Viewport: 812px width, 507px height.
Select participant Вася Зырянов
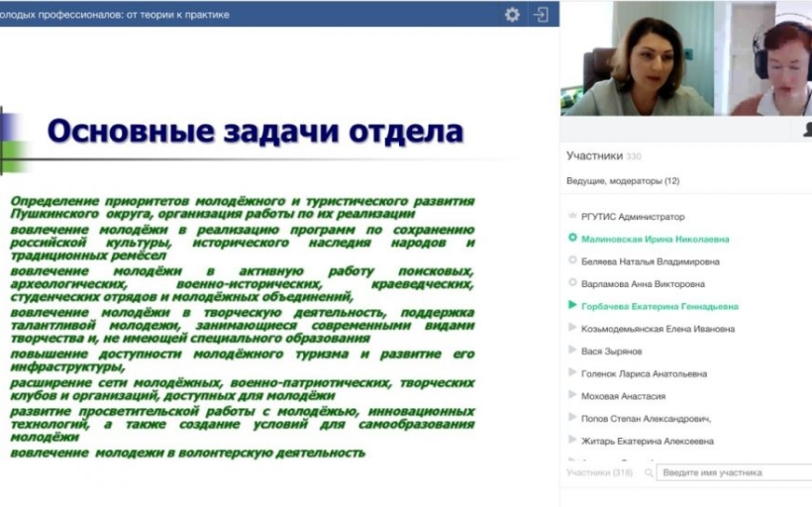612,352
